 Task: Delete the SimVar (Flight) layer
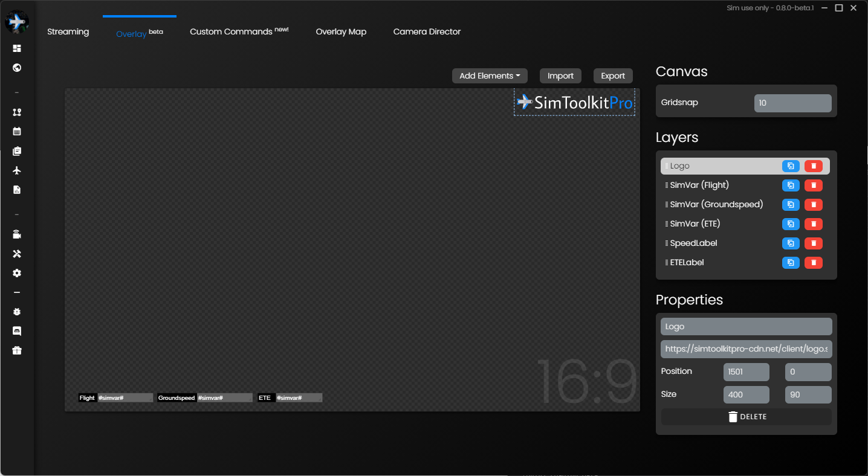point(814,185)
